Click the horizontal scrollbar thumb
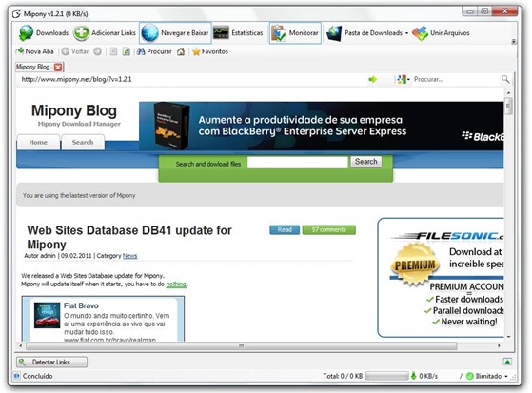Screen dimensions: 532x393 241,345
